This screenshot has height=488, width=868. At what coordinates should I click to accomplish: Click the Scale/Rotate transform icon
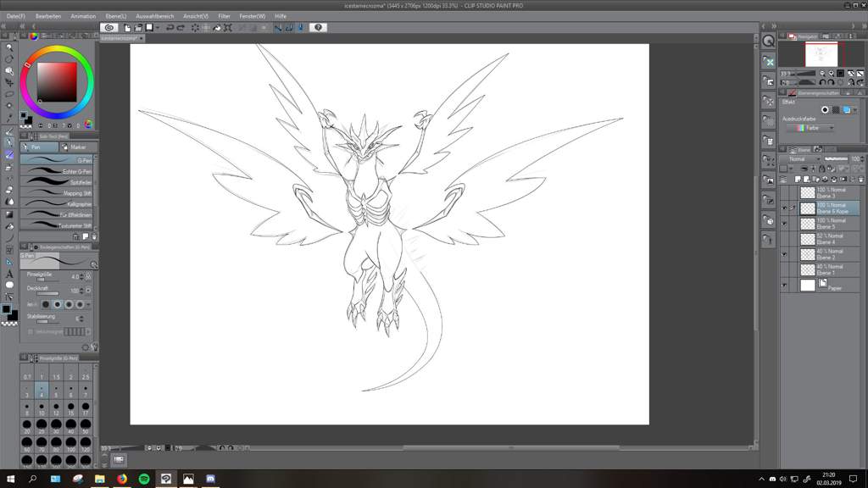point(227,28)
